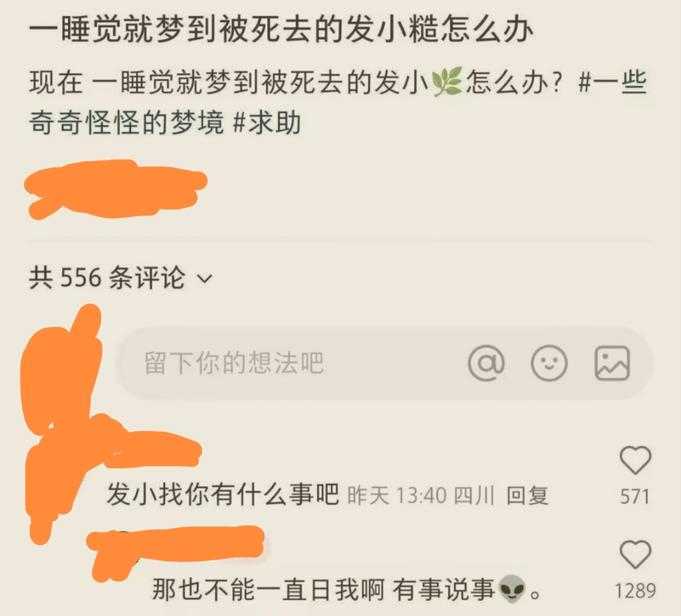Tap the post title 一睡觉就梦到被死去的发小糙怎么办

281,31
